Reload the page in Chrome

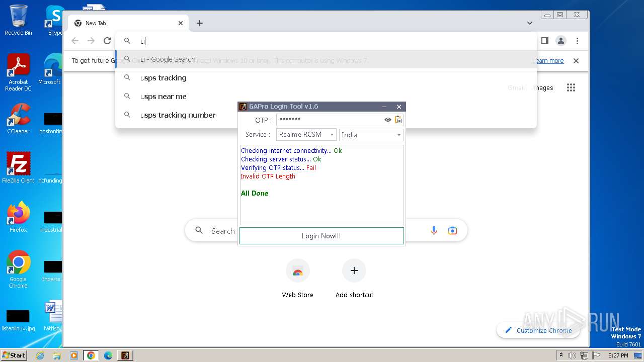(x=107, y=41)
